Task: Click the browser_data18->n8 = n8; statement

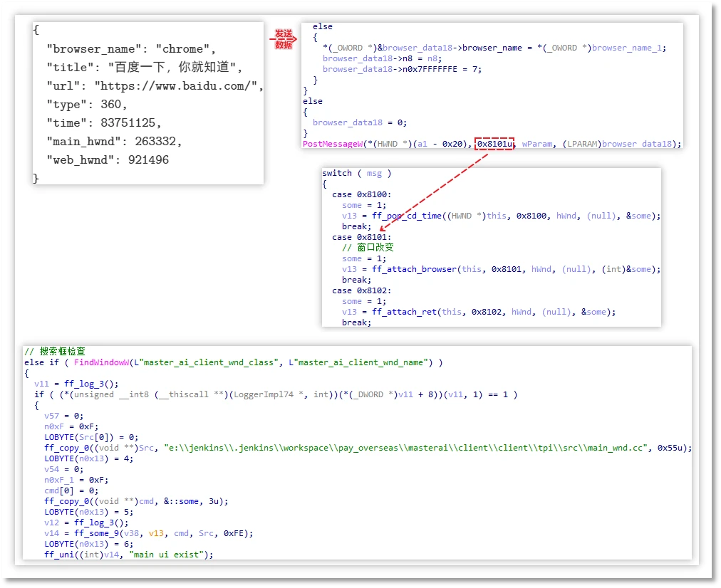Action: tap(382, 58)
